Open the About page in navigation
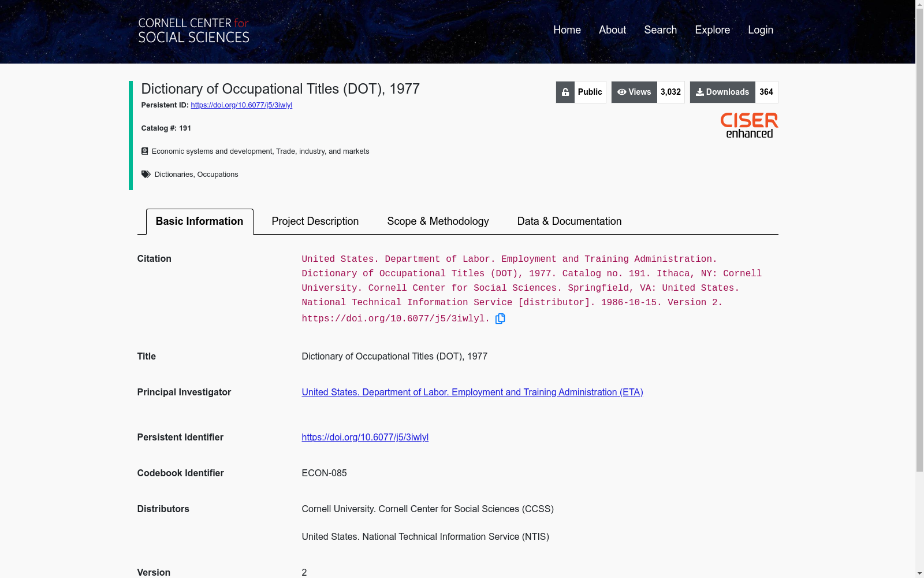This screenshot has height=578, width=924. (612, 29)
